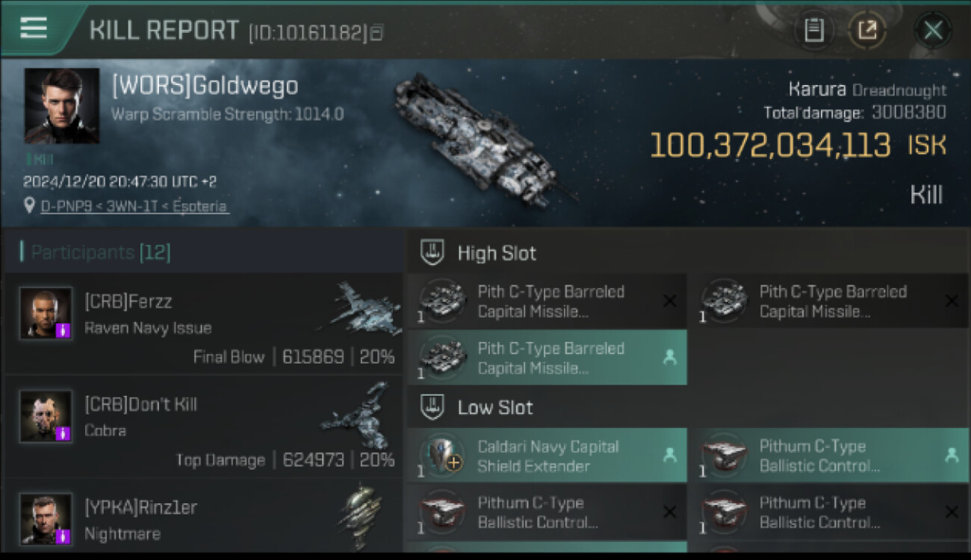Click the High Slot section header

[496, 253]
